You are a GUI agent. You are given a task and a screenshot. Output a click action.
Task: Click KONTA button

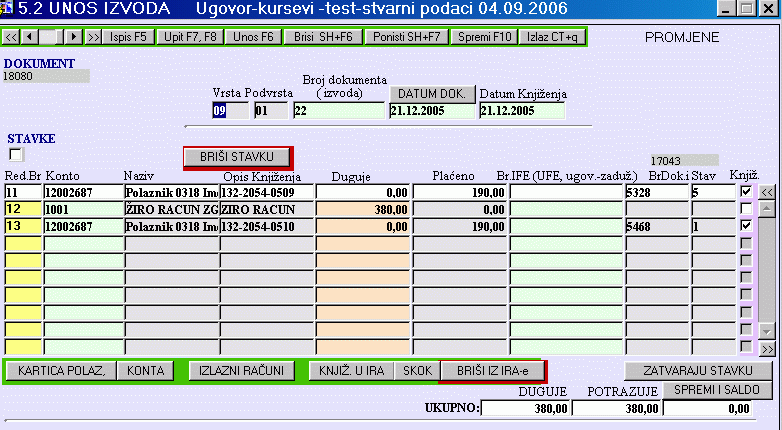click(146, 371)
